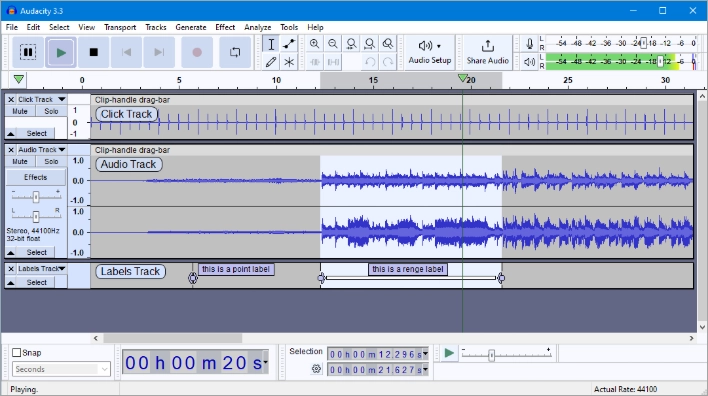Collapse the Audio Track
Viewport: 708px width, 396px height.
(11, 252)
